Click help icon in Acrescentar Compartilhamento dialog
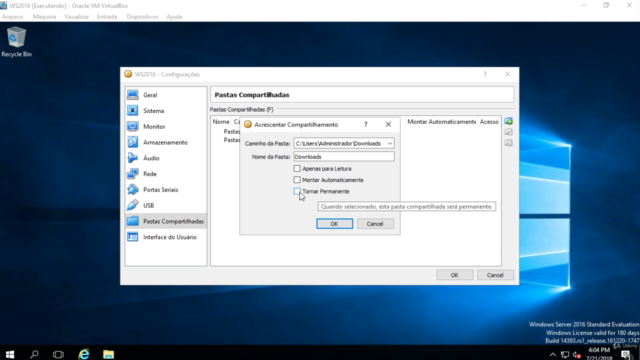 [x=366, y=124]
